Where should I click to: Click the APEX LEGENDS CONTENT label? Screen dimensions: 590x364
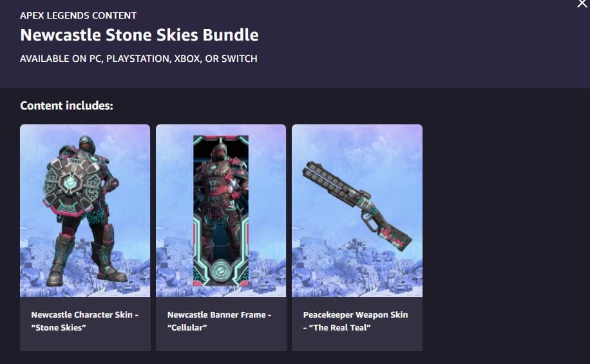click(79, 15)
